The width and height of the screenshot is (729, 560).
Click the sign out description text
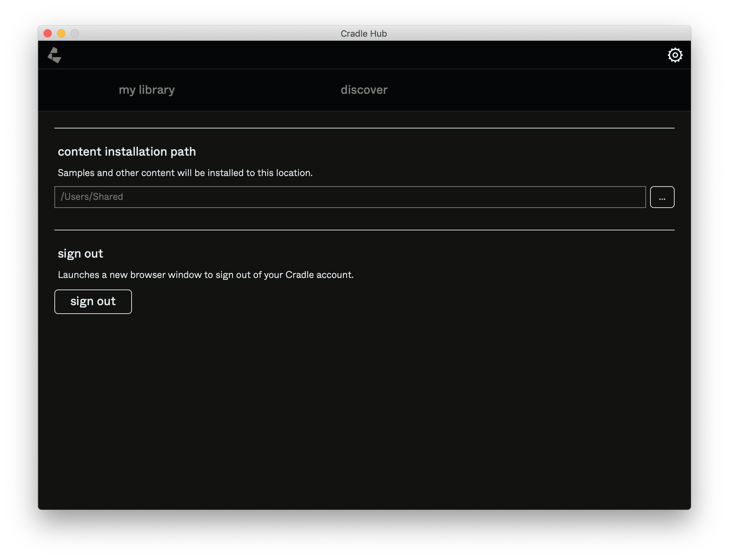[x=206, y=275]
